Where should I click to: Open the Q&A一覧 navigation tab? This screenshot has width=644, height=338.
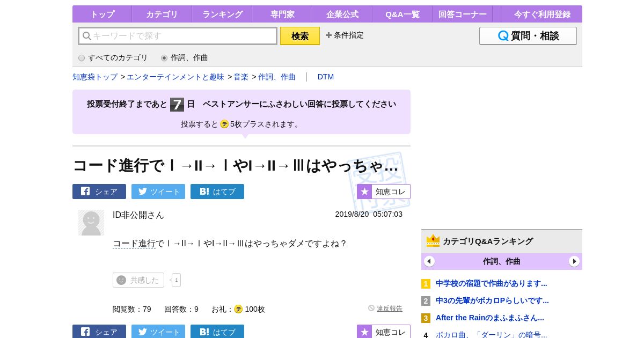point(402,14)
